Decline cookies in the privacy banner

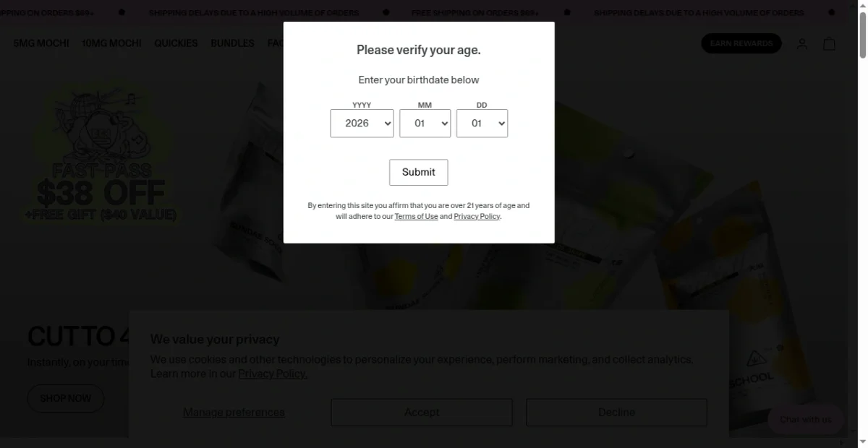pyautogui.click(x=616, y=412)
